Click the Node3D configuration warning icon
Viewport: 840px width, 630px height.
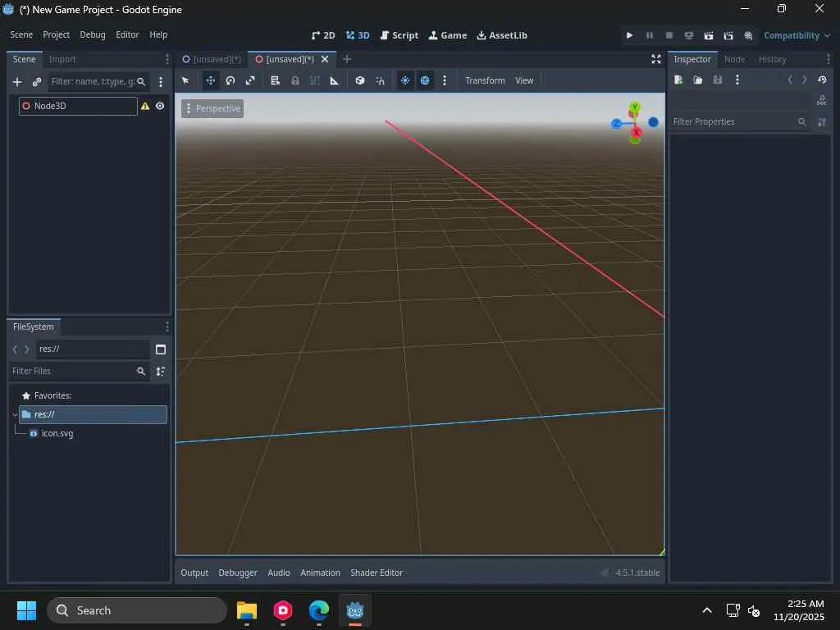click(145, 106)
